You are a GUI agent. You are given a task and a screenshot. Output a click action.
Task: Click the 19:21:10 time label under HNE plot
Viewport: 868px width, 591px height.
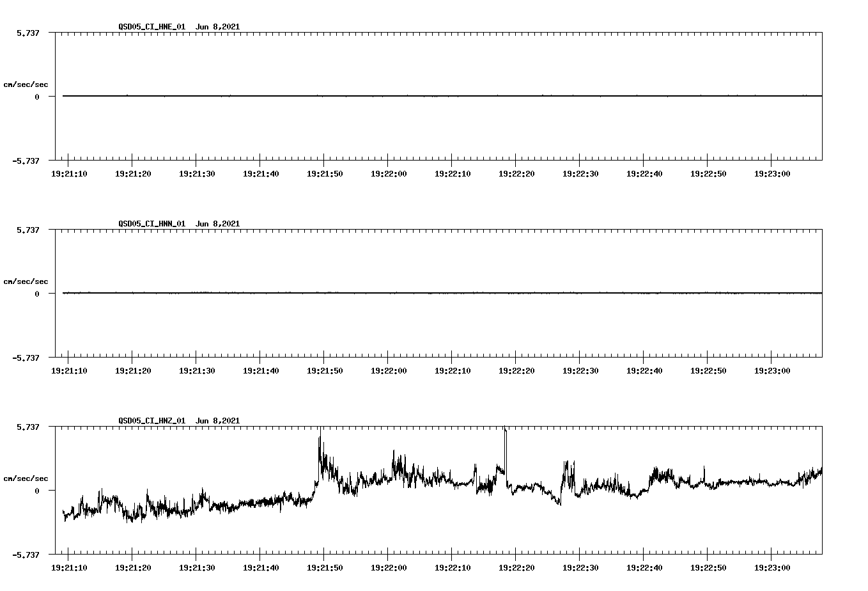pos(68,174)
